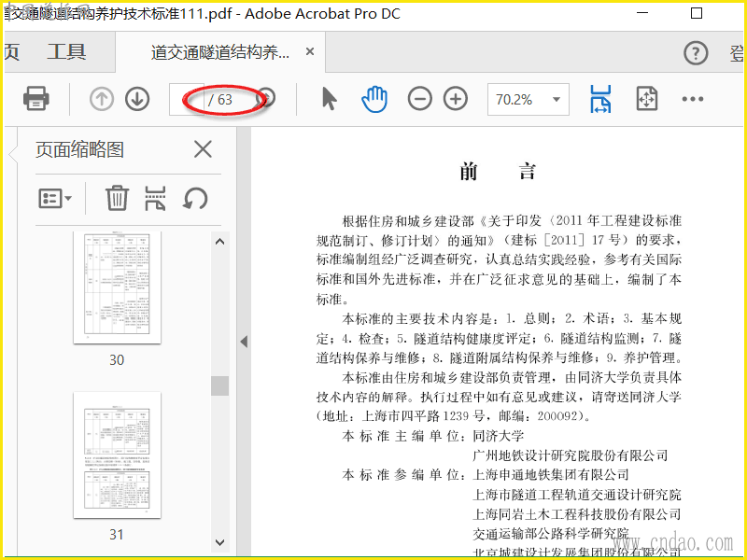Open the Help question mark icon
Screen dimensions: 747x560
(696, 53)
